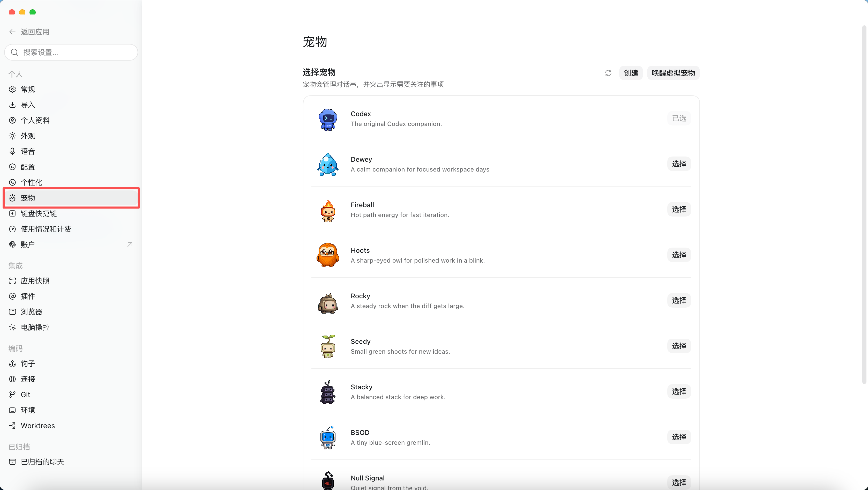Click the keyboard icon beside 键盘快捷键
Screen dimensions: 868x490
click(12, 213)
